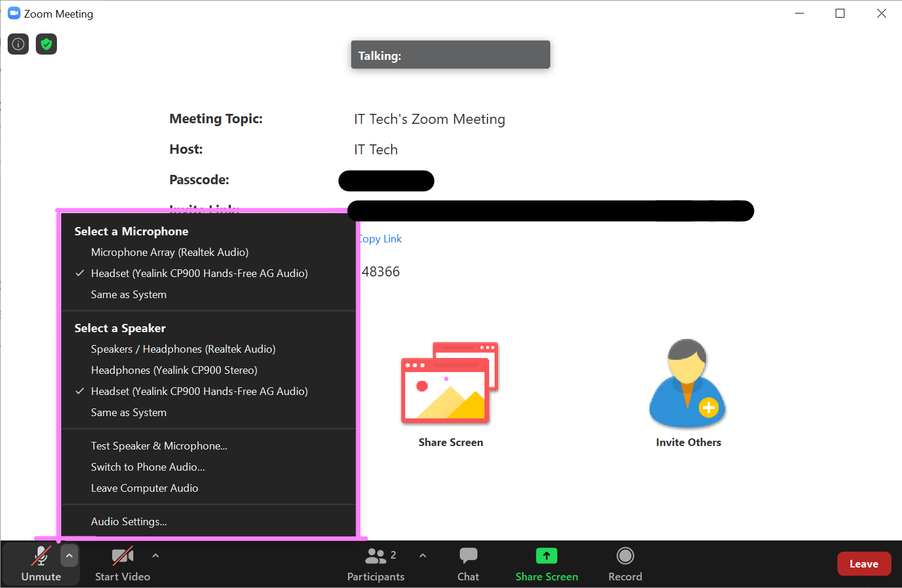
Task: Choose Headset Yealink CP900 as speaker
Action: [x=208, y=391]
